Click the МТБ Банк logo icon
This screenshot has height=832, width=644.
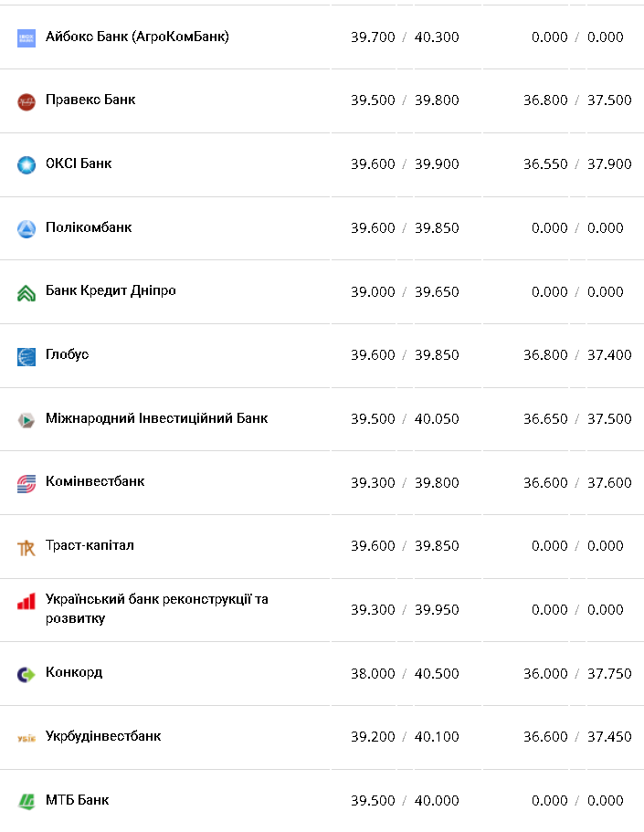(26, 802)
